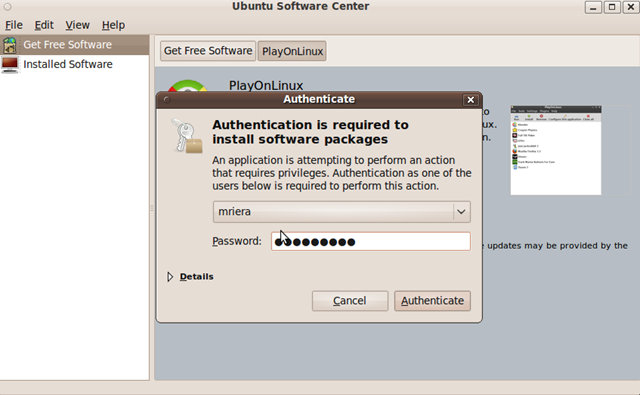Open the File menu
Screen dimensions: 640x395
pyautogui.click(x=13, y=25)
